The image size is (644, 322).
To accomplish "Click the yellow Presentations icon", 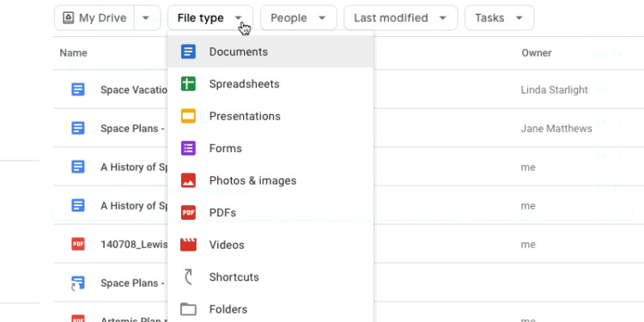I will (x=188, y=116).
